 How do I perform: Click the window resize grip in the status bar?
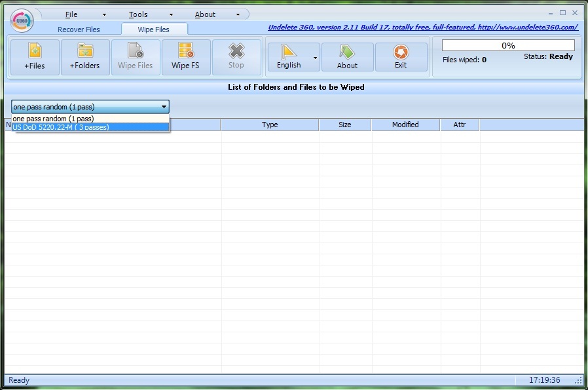pos(579,380)
